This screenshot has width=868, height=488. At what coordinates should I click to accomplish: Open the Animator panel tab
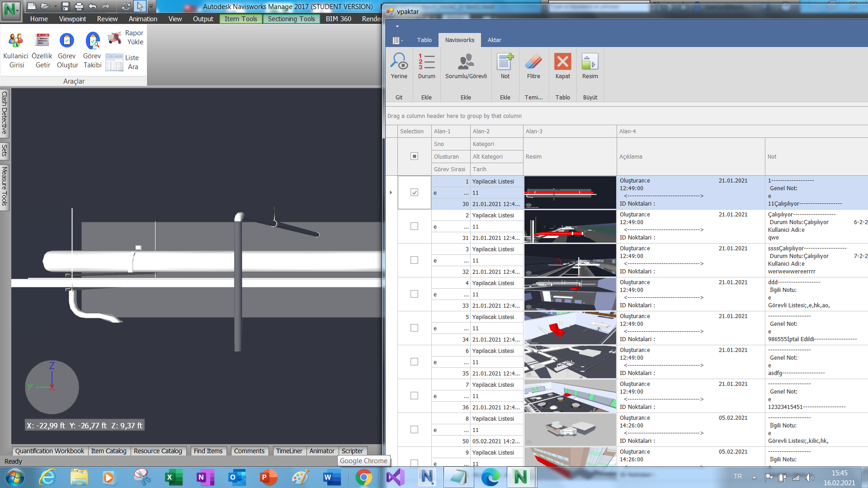point(322,451)
